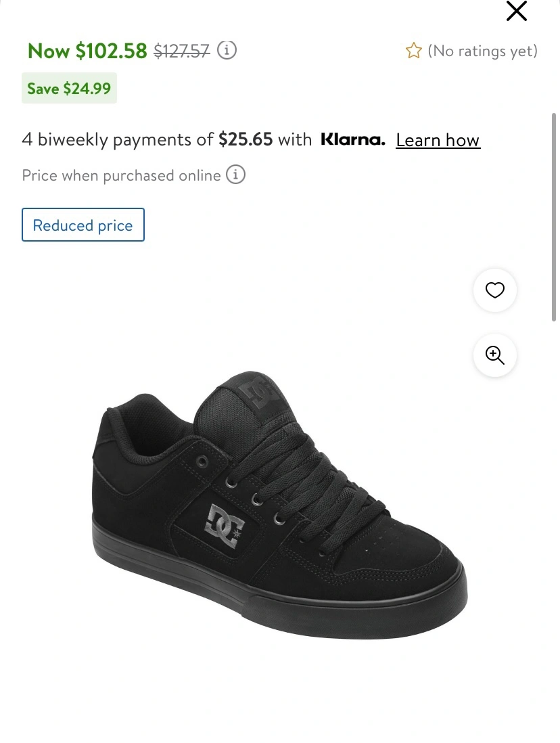Screen dimensions: 560x743
Task: Select the Now $102.58 price text
Action: coord(87,51)
